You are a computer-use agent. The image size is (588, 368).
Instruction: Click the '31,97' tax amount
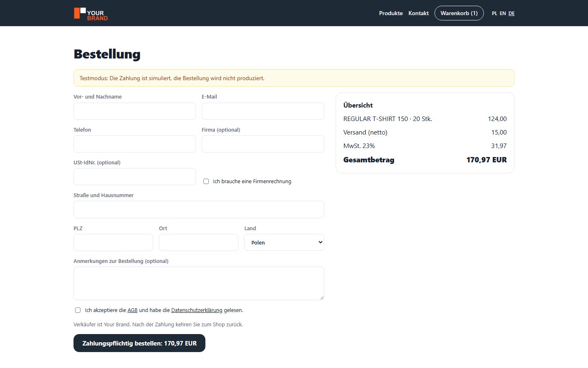(499, 146)
